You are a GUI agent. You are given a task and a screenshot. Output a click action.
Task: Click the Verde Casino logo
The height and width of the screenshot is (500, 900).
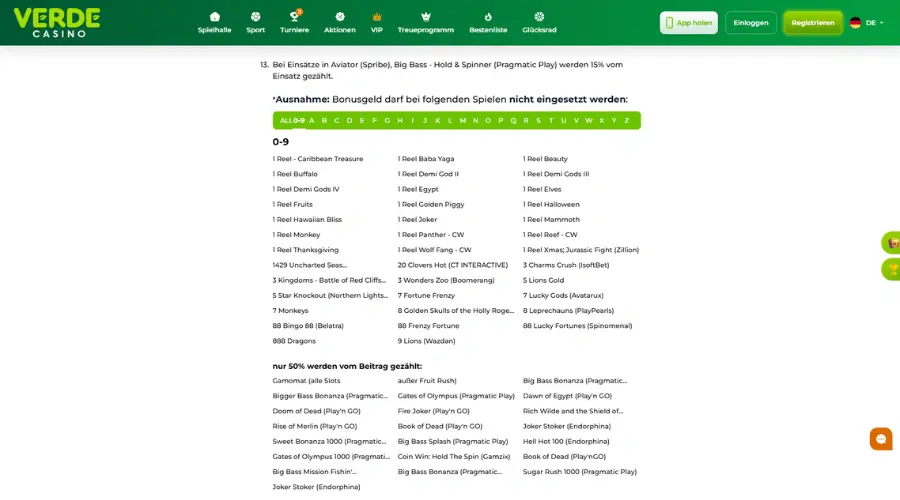(x=57, y=22)
